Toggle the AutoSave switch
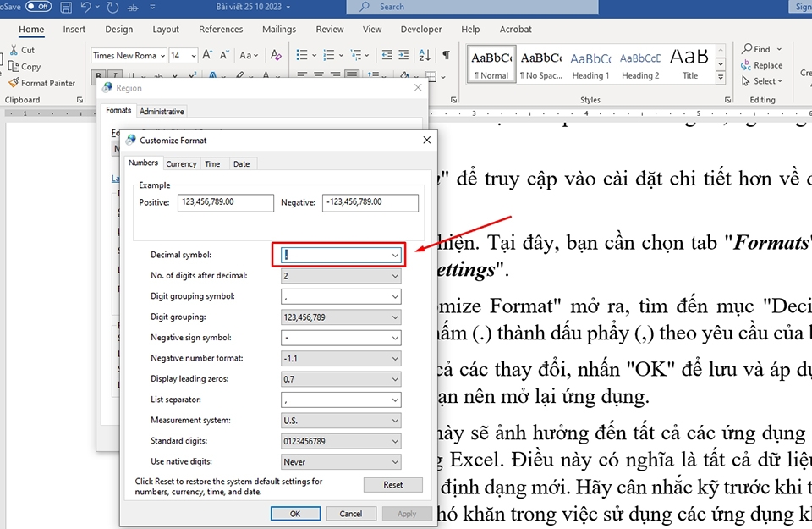Image resolution: width=812 pixels, height=529 pixels. (x=38, y=6)
